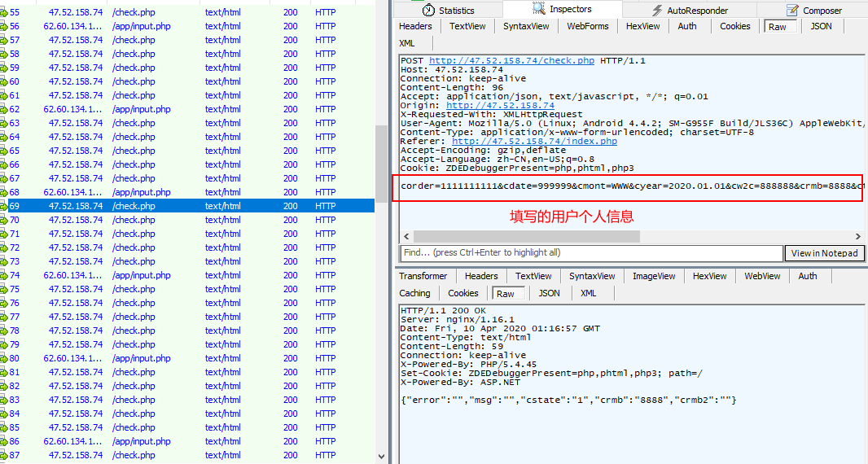Click the icon beside session 80
The image size is (868, 464).
click(4, 358)
